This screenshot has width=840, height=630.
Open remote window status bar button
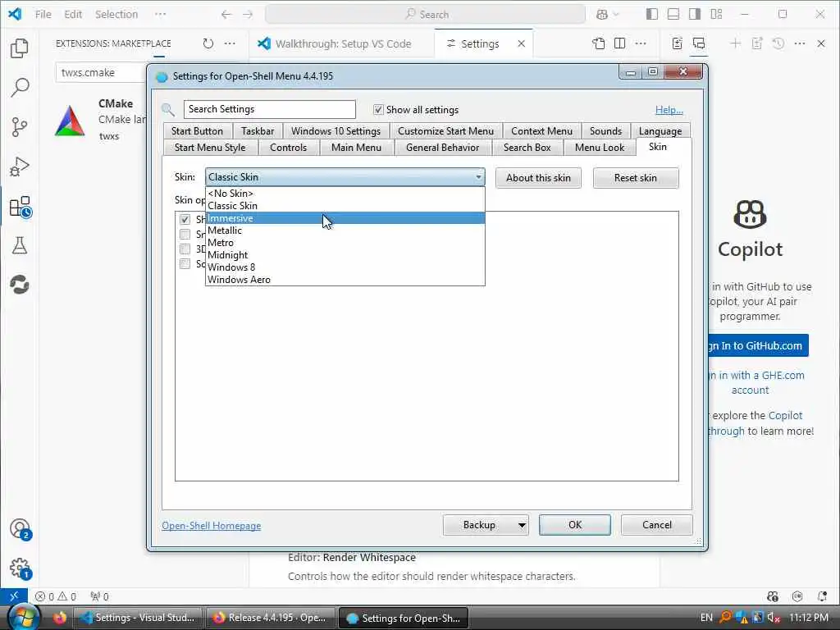15,596
